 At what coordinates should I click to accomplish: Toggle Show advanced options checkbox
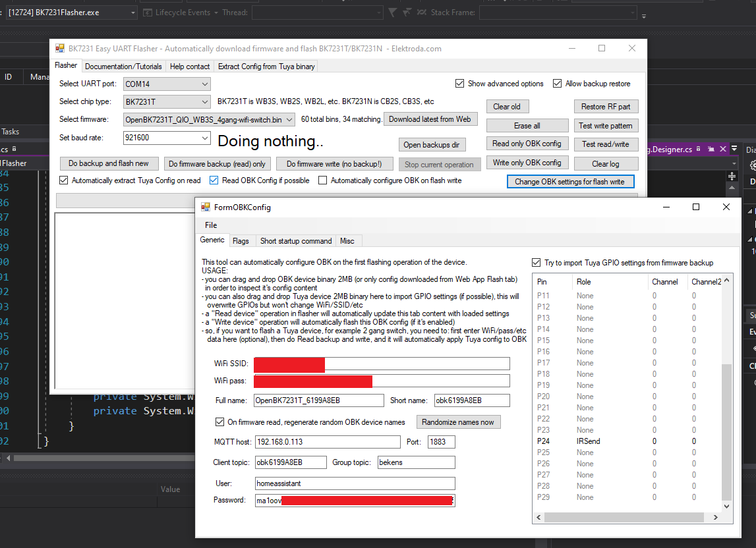pyautogui.click(x=459, y=84)
